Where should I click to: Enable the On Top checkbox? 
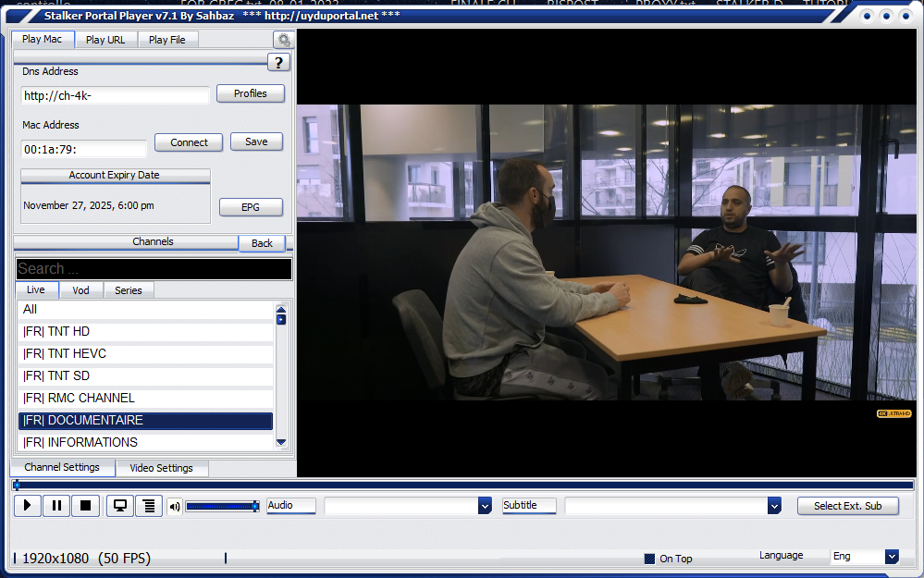coord(649,559)
